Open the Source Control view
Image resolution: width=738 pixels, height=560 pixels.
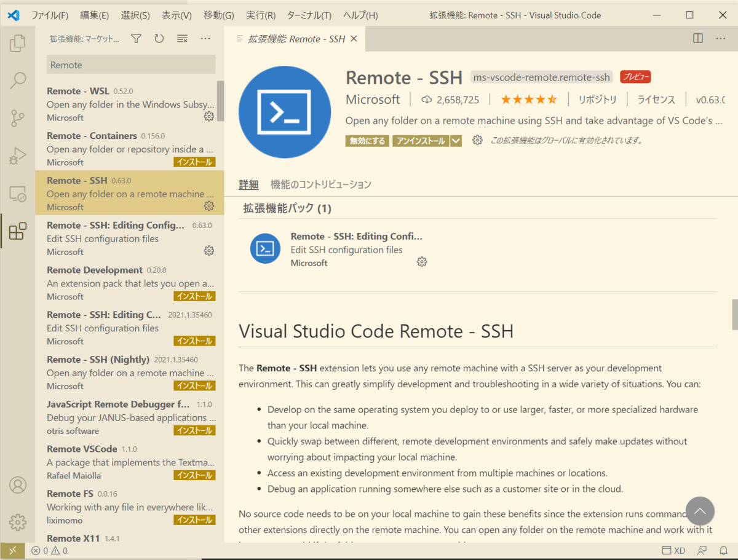(18, 118)
